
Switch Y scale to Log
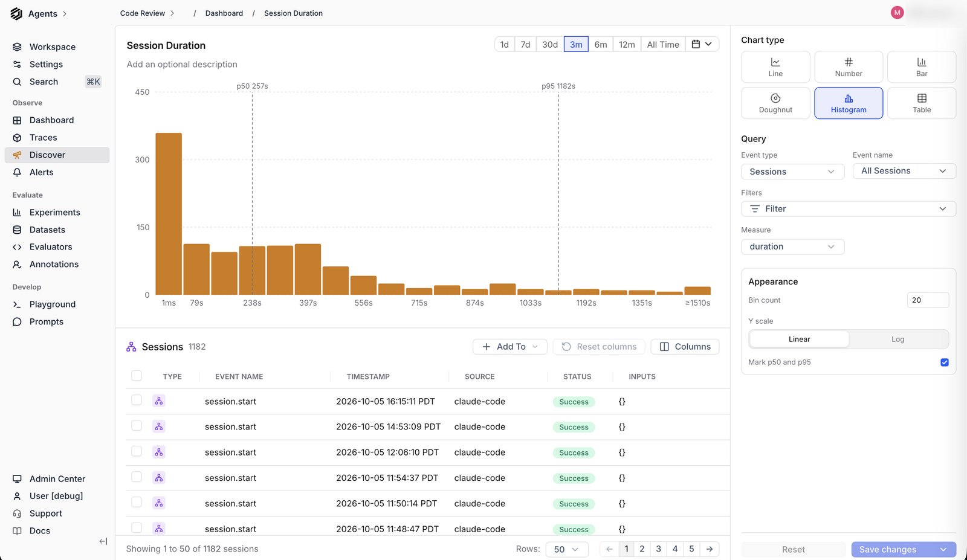898,340
